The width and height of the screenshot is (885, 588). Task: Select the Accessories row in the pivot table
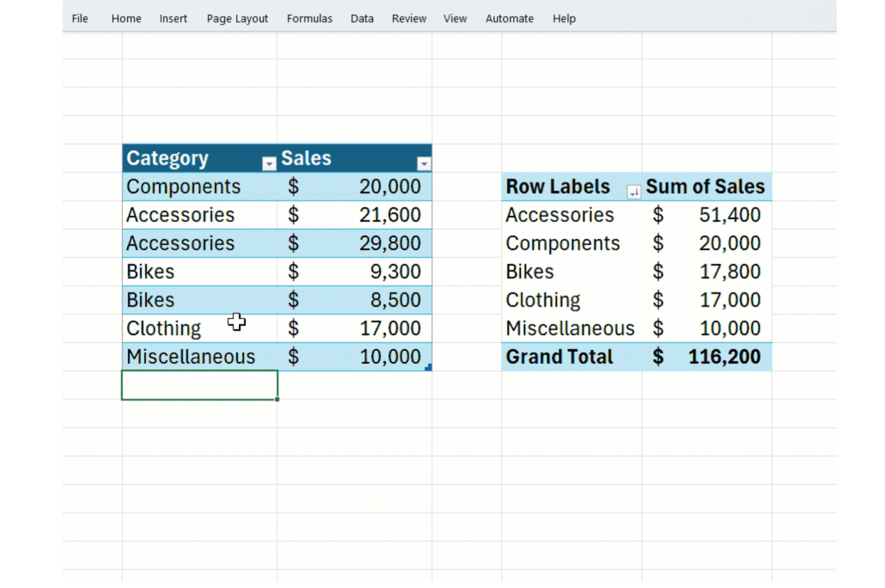(x=559, y=214)
